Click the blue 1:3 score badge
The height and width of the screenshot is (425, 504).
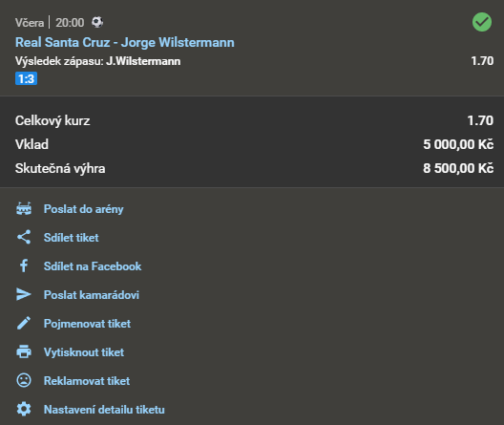tap(27, 78)
